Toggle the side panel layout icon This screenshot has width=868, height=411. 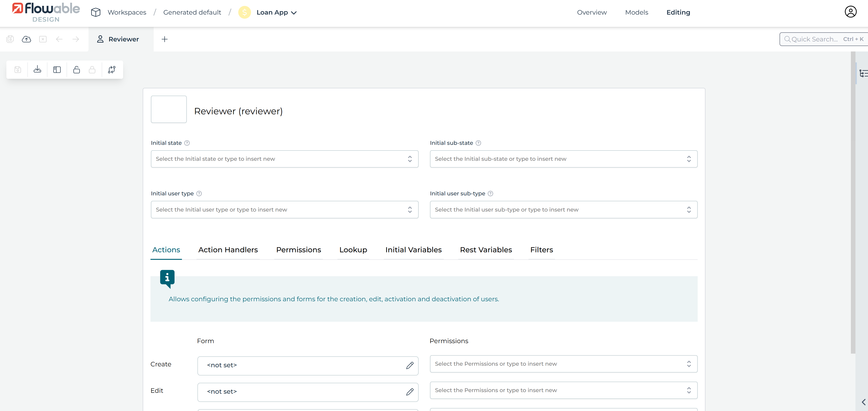pyautogui.click(x=57, y=70)
